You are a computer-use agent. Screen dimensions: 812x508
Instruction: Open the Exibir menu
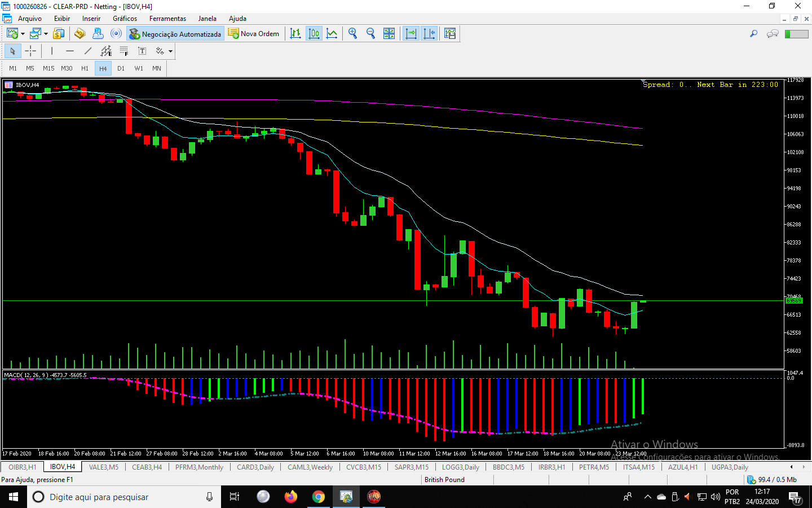click(62, 19)
